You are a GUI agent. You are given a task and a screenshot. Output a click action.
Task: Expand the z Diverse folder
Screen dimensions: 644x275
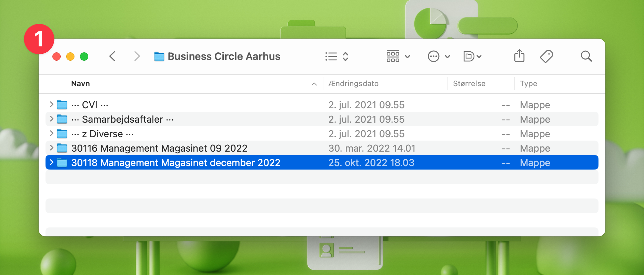tap(51, 133)
